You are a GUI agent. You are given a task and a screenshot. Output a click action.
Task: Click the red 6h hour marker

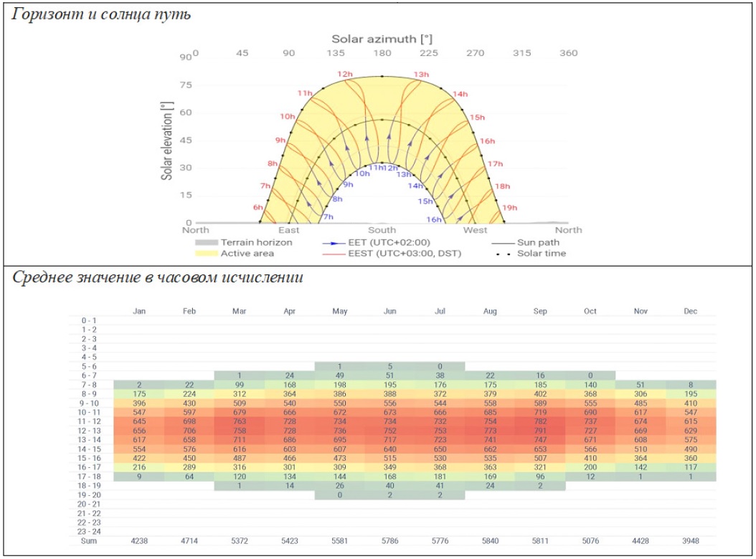click(x=258, y=208)
